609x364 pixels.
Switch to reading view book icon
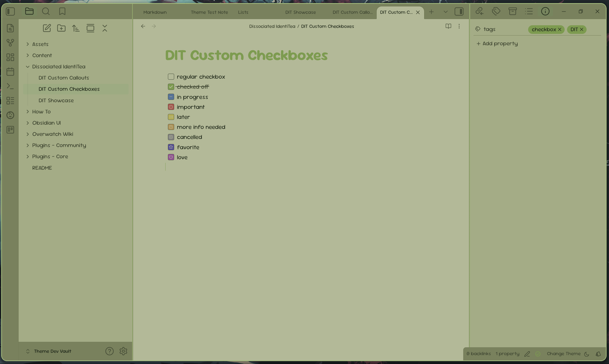[x=448, y=26]
